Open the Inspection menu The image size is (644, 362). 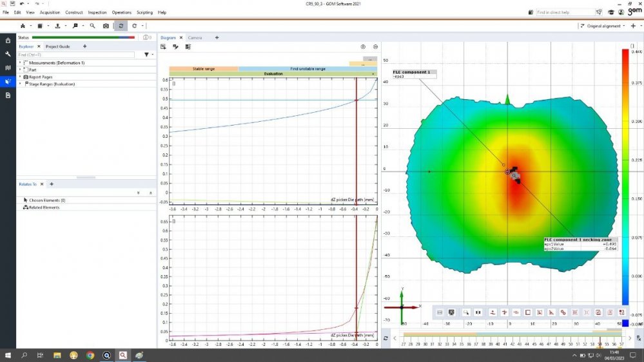(x=97, y=12)
